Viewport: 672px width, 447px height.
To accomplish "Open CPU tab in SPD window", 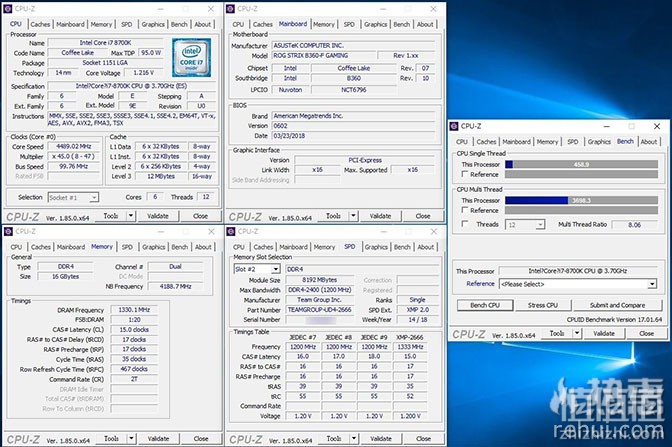I will point(239,247).
